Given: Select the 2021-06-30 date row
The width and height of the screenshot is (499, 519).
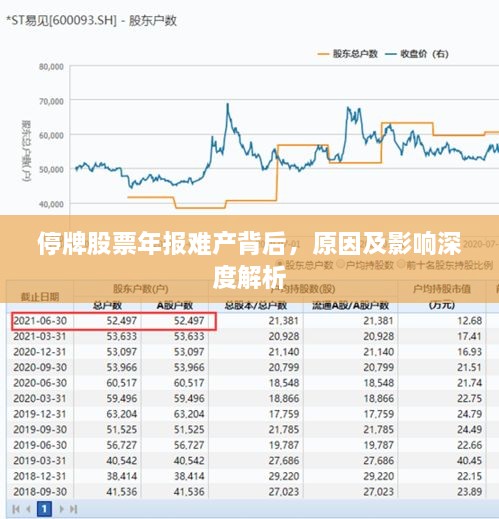Looking at the screenshot, I should [114, 321].
